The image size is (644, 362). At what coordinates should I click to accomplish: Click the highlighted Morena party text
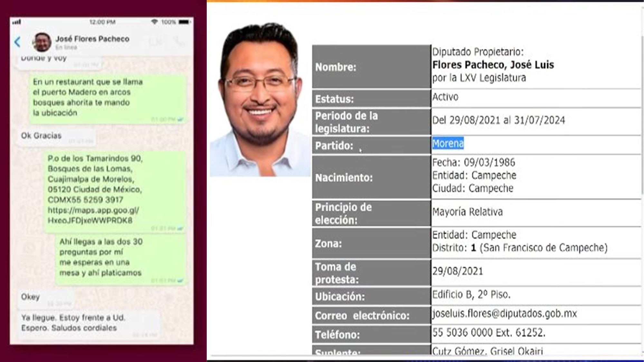(448, 144)
